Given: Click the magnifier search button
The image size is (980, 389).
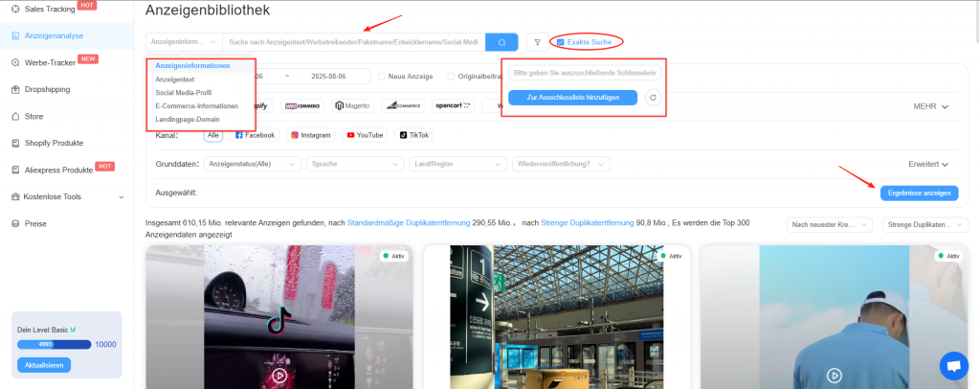Looking at the screenshot, I should (501, 42).
